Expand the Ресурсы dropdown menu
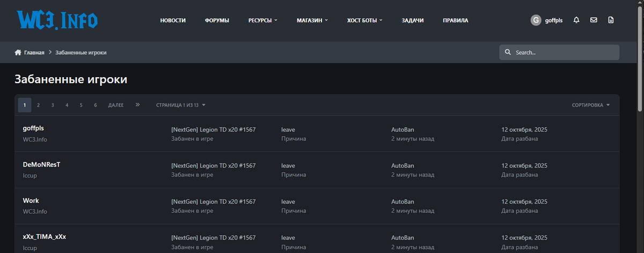The image size is (644, 253). point(262,20)
